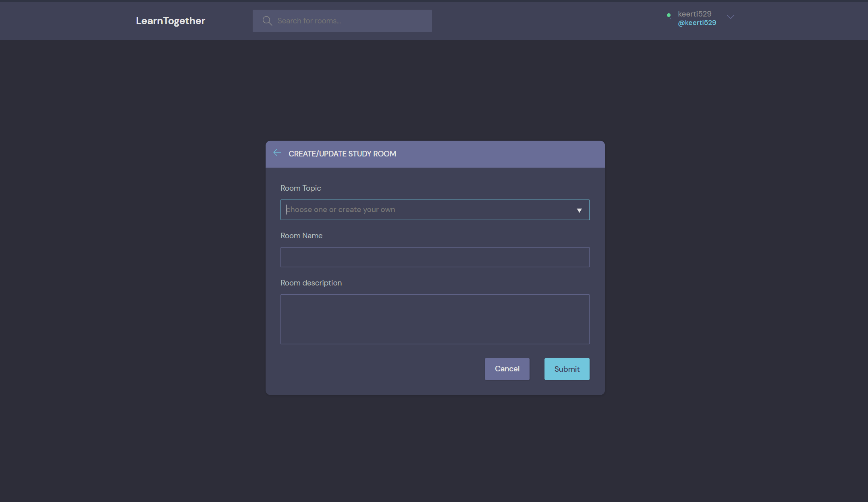The image size is (868, 502).
Task: Click the Room Name label
Action: (301, 235)
